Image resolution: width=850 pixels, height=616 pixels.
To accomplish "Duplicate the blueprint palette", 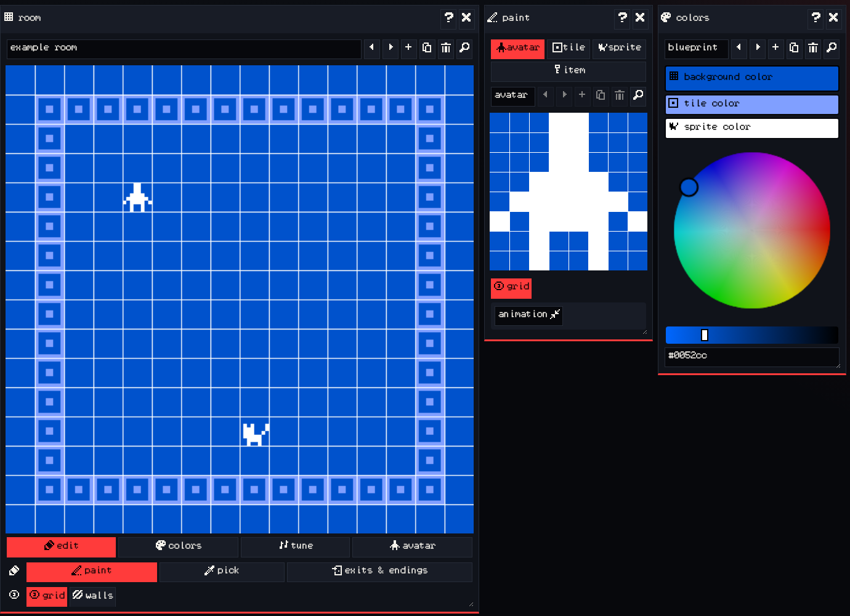I will point(794,48).
